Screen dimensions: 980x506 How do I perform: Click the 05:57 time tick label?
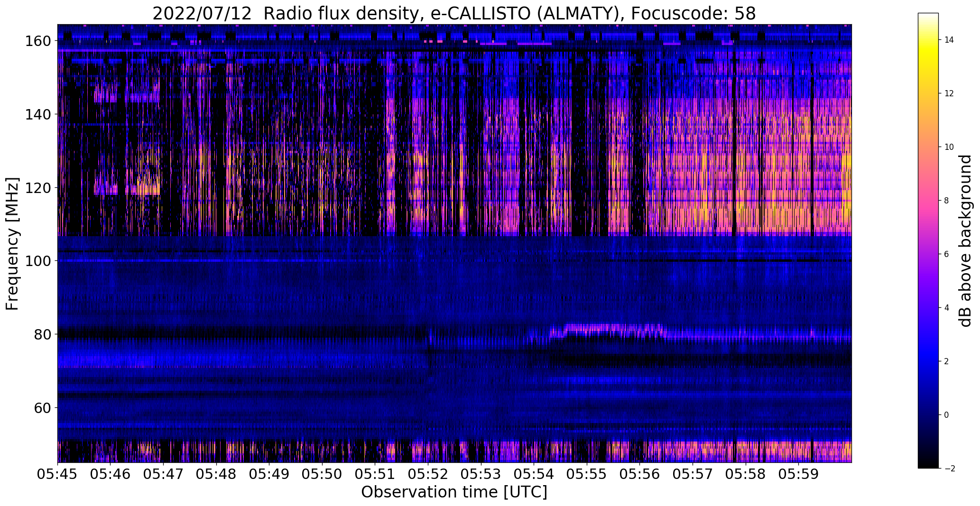(x=693, y=474)
